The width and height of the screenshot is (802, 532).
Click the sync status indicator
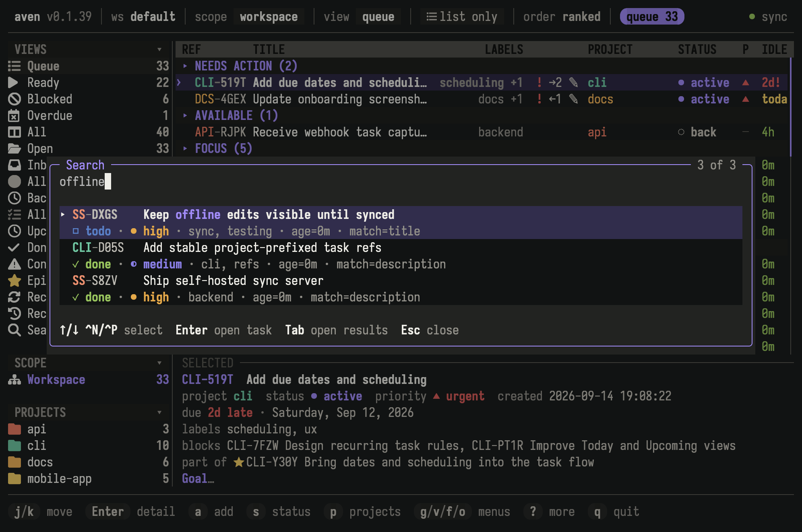pos(768,16)
